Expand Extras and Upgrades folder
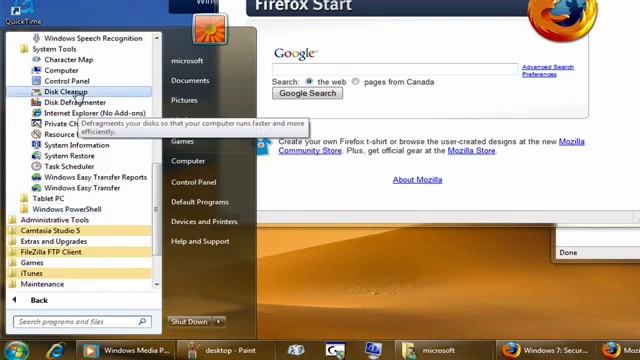Viewport: 640px width, 360px height. [x=48, y=241]
